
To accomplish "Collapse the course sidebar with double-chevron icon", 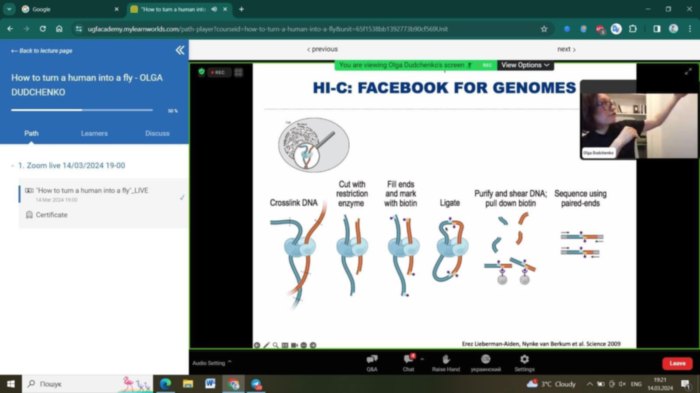I will (180, 50).
